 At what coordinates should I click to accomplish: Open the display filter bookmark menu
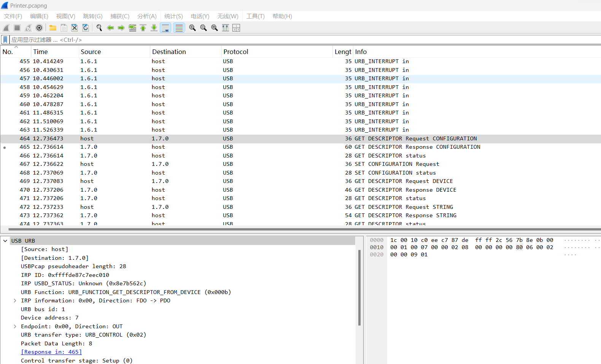[x=5, y=40]
